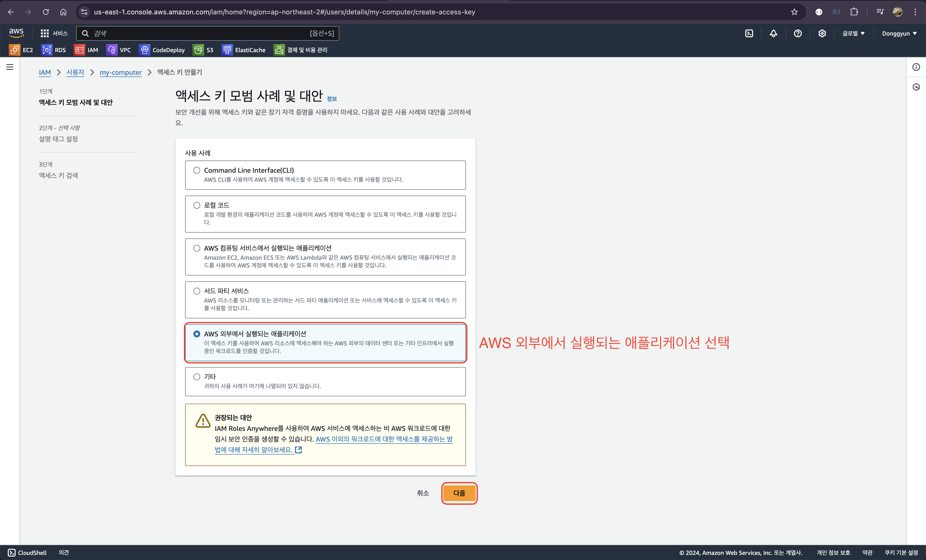Toggle the hamburger side navigation menu
Viewport: 926px width, 560px height.
tap(10, 67)
